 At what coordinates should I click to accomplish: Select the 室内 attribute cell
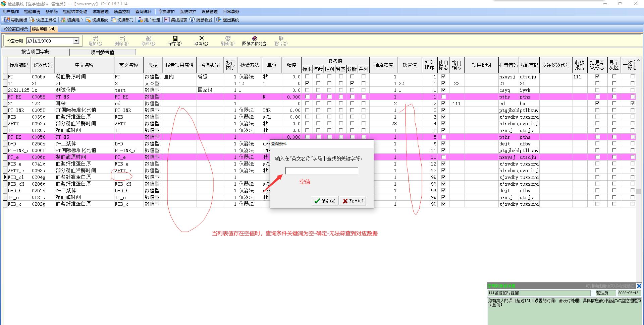179,77
